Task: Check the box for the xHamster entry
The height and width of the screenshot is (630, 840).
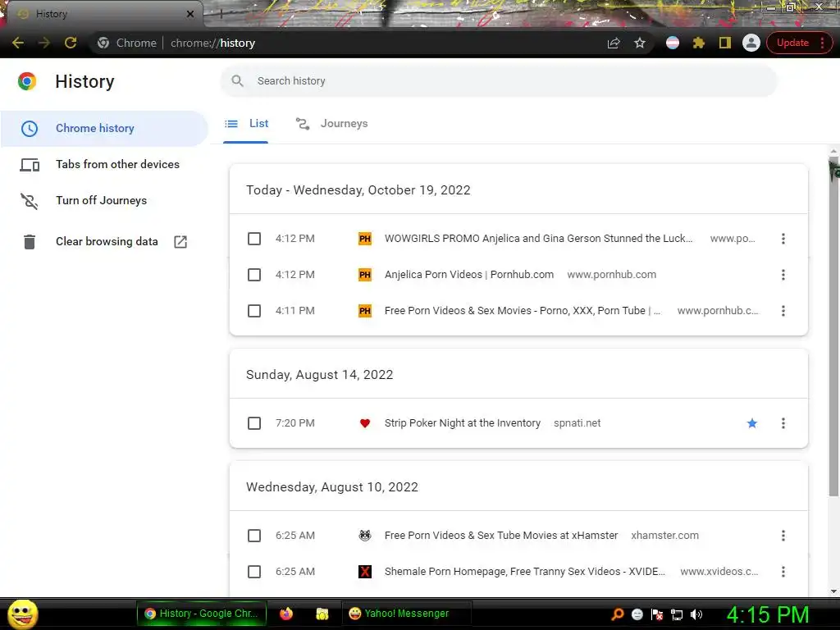Action: coord(254,536)
